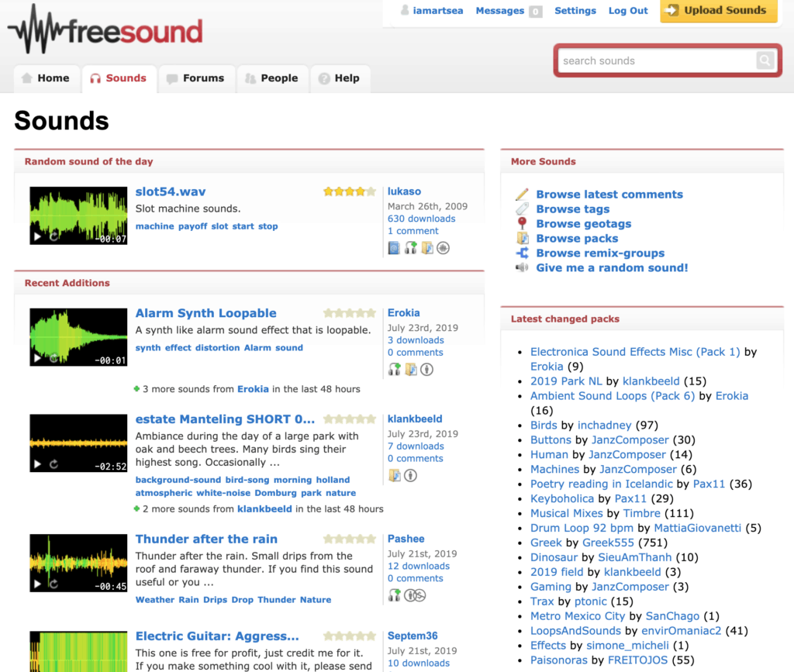Image resolution: width=794 pixels, height=672 pixels.
Task: Toggle loop on estate Manteling player
Action: [x=54, y=464]
